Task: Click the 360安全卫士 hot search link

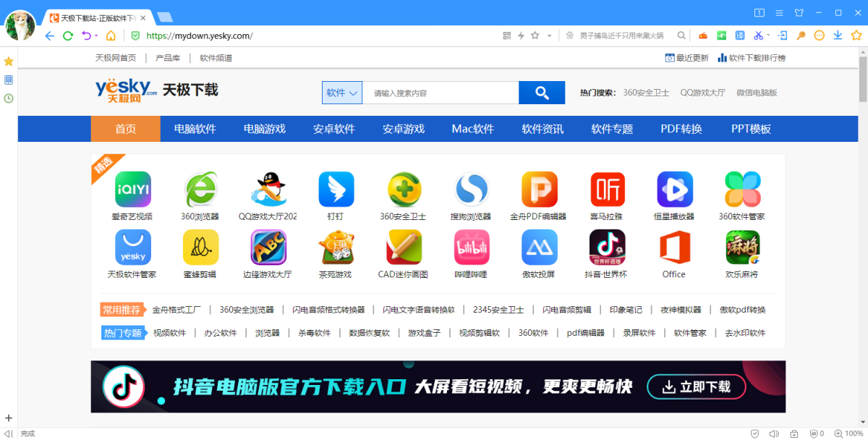Action: 646,93
